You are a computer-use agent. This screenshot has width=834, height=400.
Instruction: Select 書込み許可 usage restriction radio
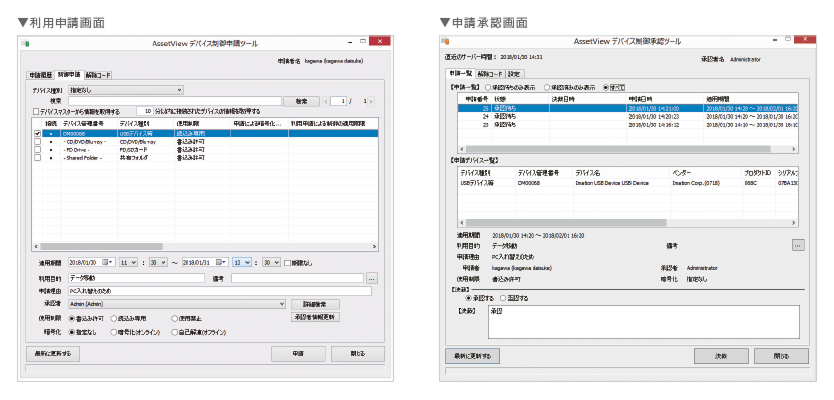pos(72,319)
